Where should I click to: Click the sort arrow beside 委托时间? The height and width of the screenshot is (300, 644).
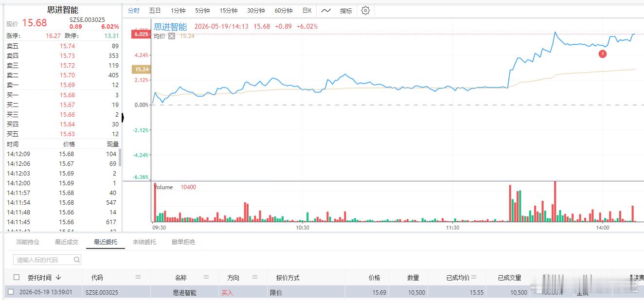point(58,277)
